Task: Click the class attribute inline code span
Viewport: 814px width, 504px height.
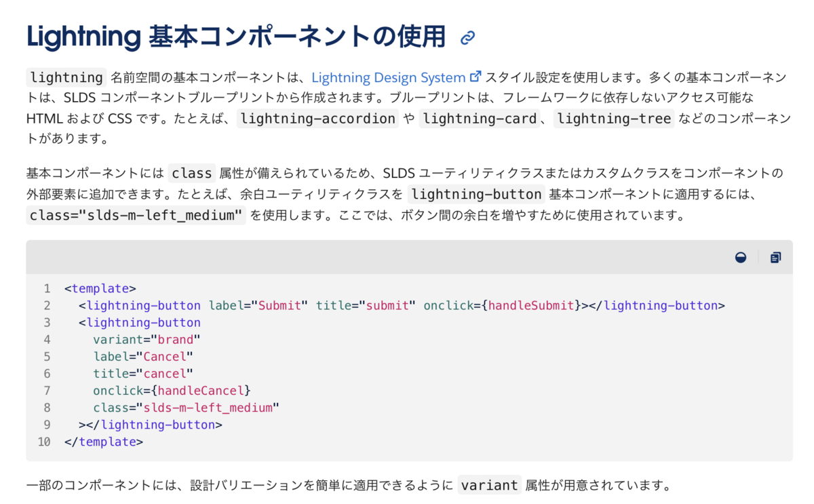Action: [x=191, y=172]
